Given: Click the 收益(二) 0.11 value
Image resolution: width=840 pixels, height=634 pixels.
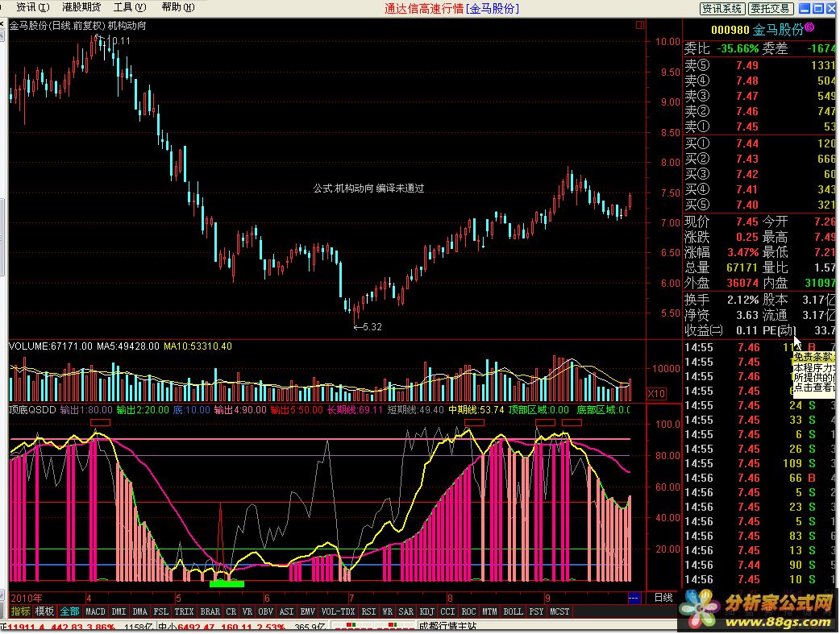Looking at the screenshot, I should [x=746, y=330].
